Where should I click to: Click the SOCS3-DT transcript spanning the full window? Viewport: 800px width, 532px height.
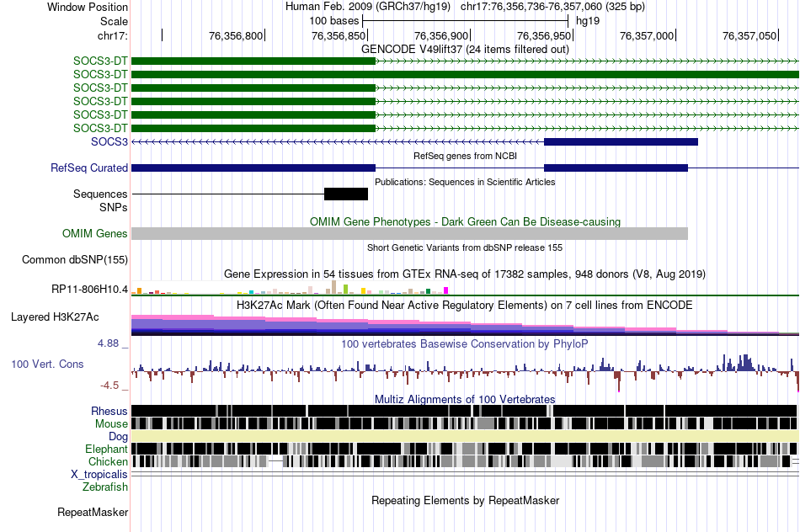465,74
